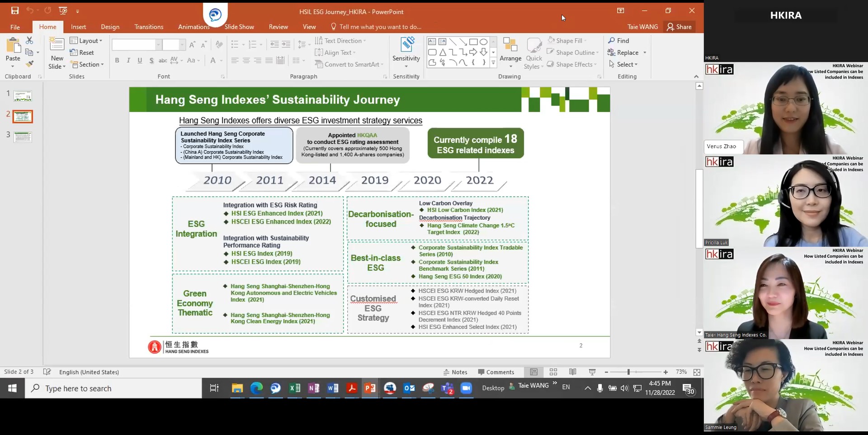Open Zoom from the taskbar
The image size is (868, 435).
click(466, 388)
